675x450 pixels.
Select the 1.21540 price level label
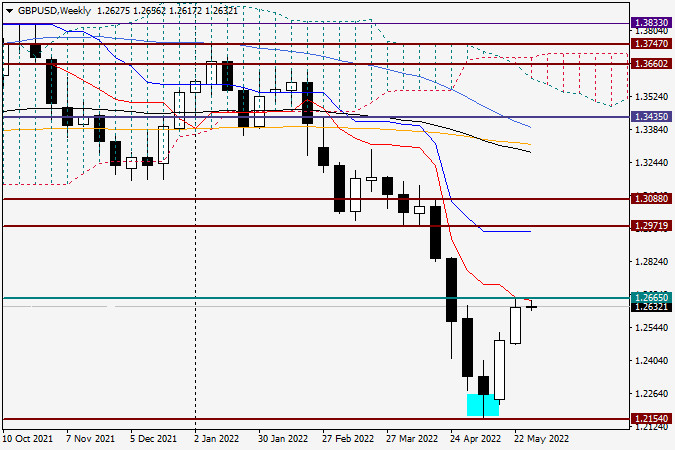pos(652,419)
